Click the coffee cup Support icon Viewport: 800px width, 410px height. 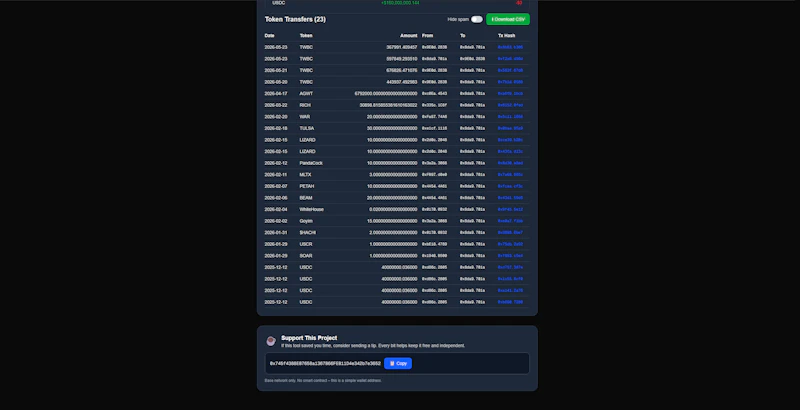pyautogui.click(x=271, y=341)
